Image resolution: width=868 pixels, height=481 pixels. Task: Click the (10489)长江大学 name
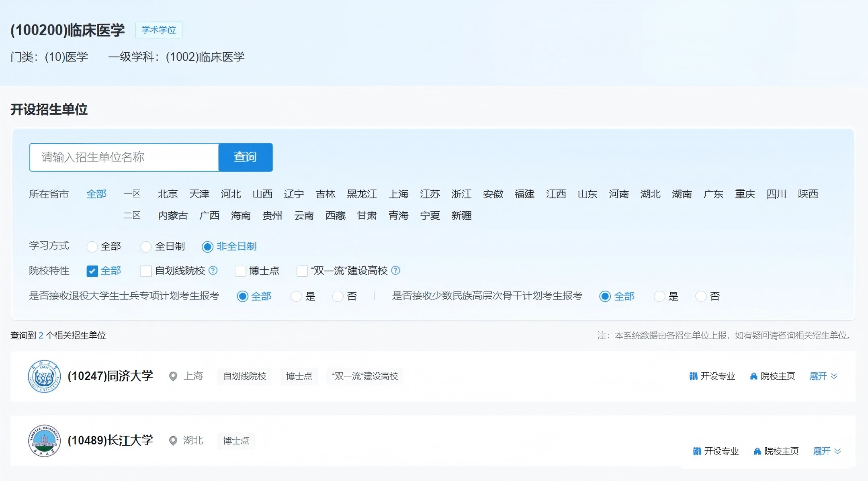tap(110, 440)
